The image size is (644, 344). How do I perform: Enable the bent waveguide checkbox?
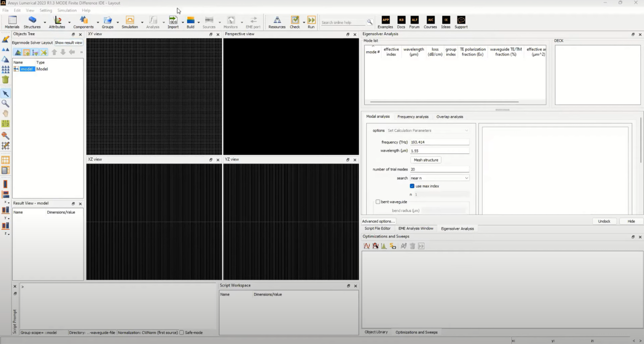coord(378,202)
